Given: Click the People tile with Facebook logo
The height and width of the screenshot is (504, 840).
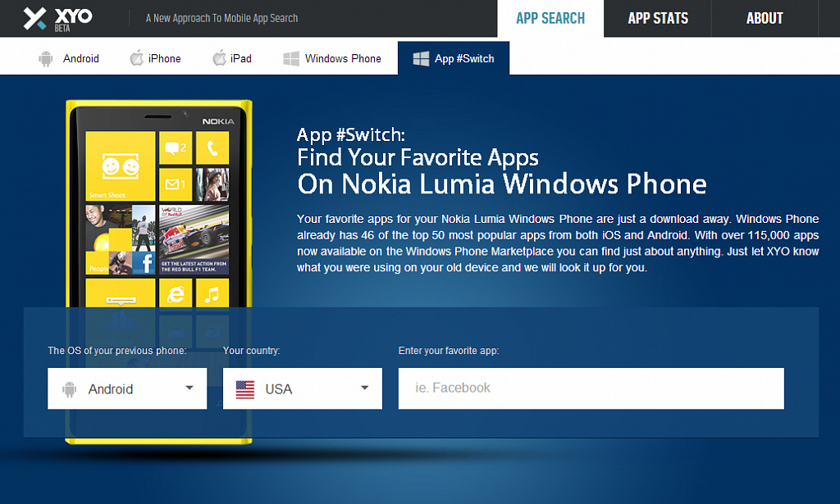Looking at the screenshot, I should (x=121, y=239).
